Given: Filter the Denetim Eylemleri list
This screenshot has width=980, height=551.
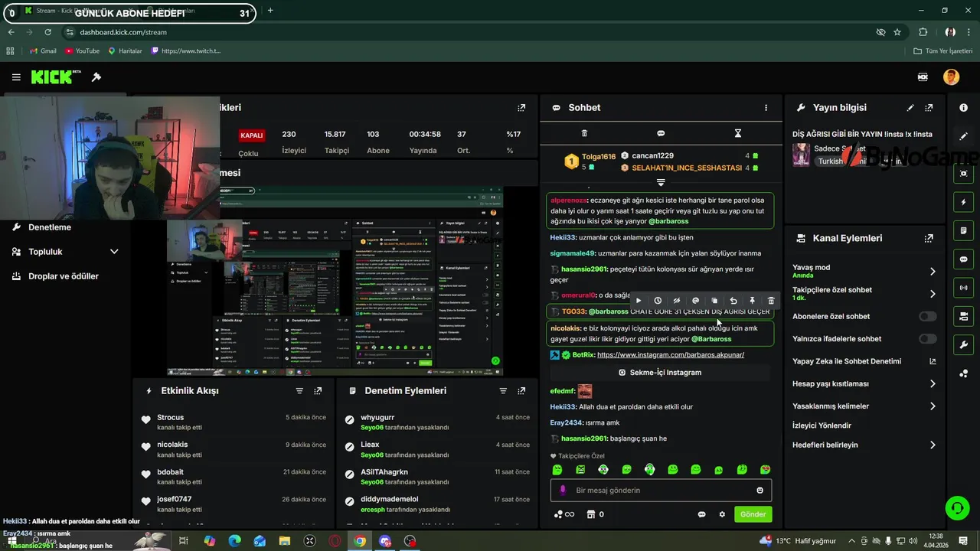Looking at the screenshot, I should pyautogui.click(x=503, y=391).
